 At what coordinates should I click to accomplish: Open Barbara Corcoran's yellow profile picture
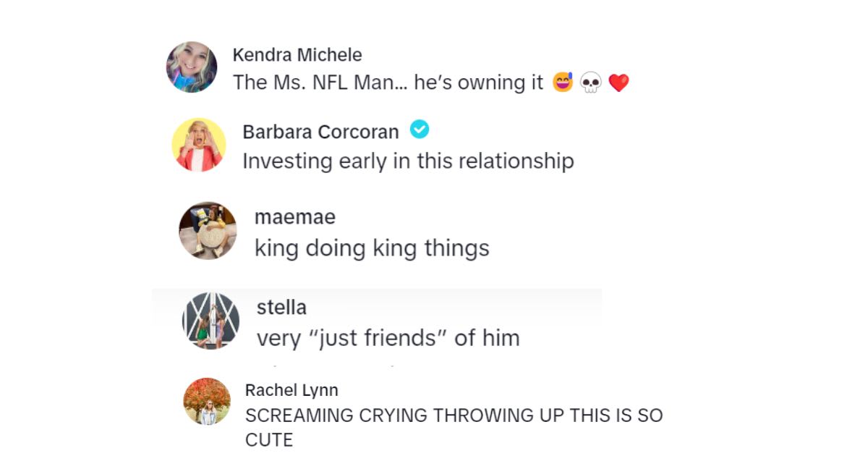pos(199,145)
